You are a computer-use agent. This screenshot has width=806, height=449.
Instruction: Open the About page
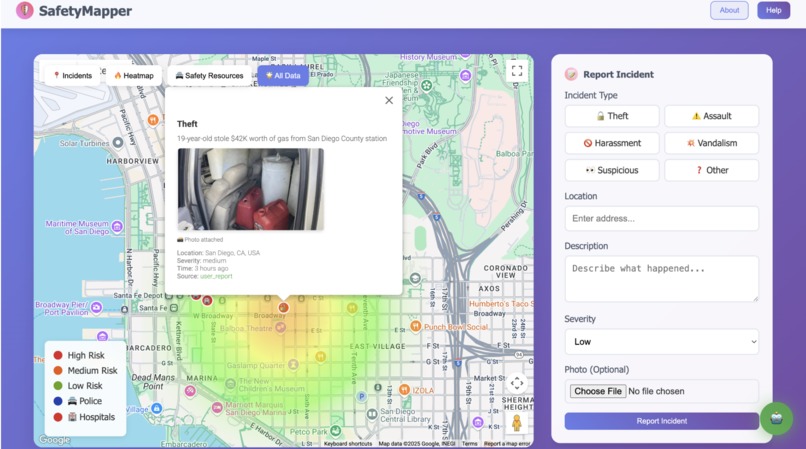pos(729,10)
